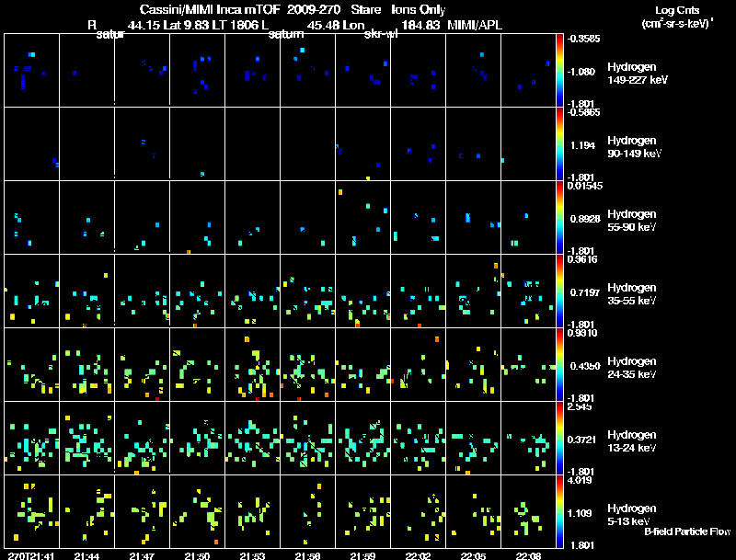Open the 22:08 panel in 35-55 keV row

point(528,291)
